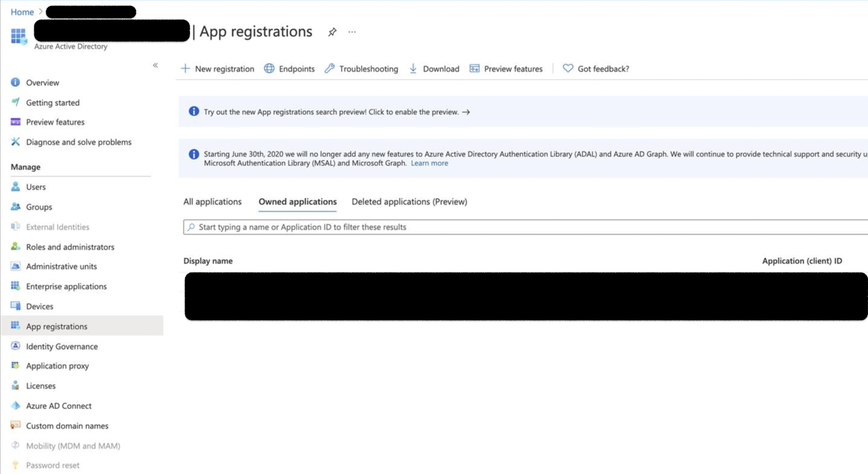Screen dimensions: 868x474
Task: Click the Enterprise applications grid icon
Action: click(15, 286)
